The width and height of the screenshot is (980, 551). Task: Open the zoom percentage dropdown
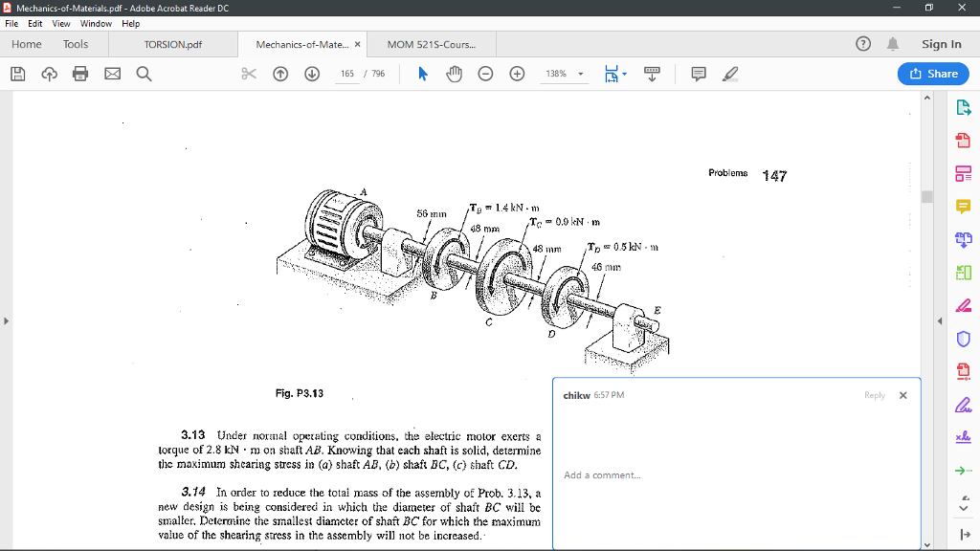coord(580,74)
